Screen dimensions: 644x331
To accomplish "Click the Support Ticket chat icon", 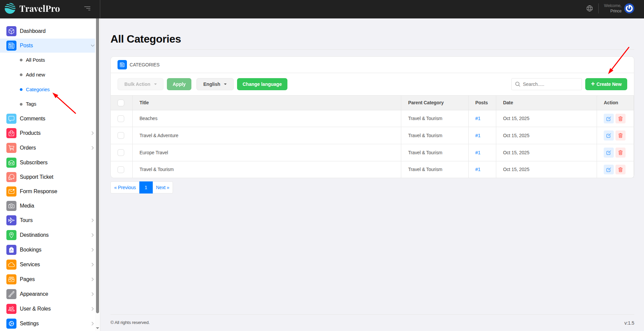I will [x=11, y=177].
